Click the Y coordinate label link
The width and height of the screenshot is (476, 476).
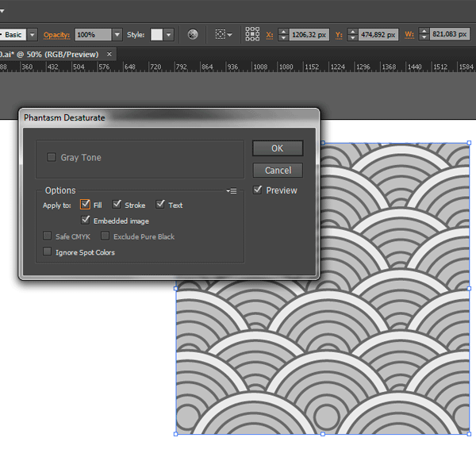(339, 35)
